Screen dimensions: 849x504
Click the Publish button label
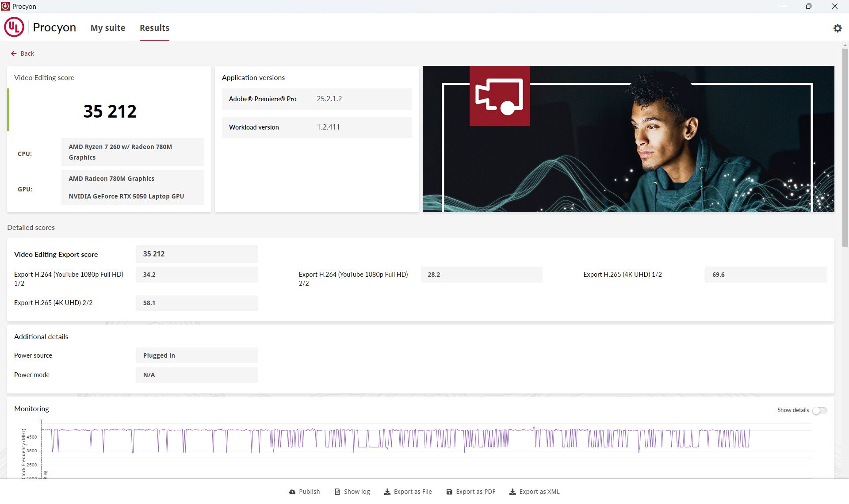pyautogui.click(x=309, y=492)
